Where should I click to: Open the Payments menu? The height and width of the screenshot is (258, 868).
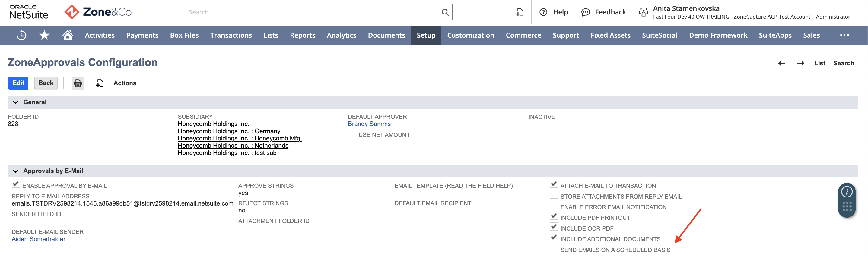coord(142,35)
